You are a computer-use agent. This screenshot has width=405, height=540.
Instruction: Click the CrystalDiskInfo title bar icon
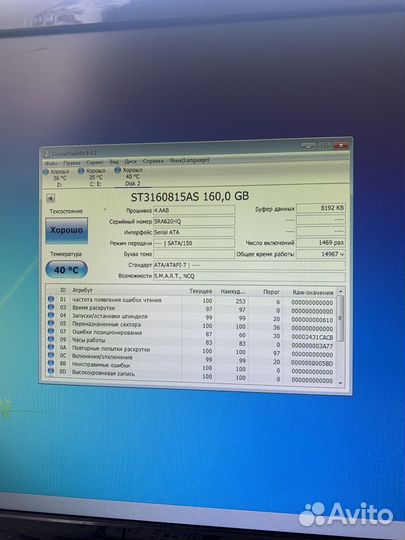pos(46,154)
